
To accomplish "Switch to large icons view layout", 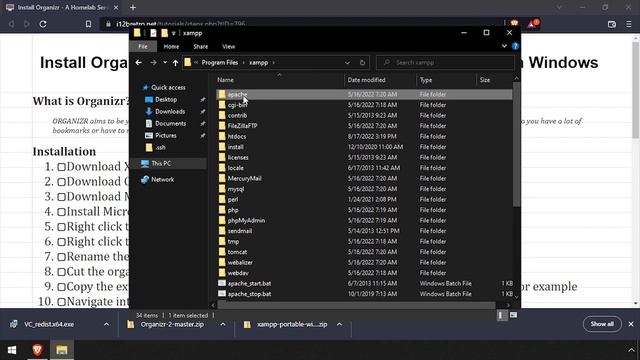I will click(x=513, y=315).
